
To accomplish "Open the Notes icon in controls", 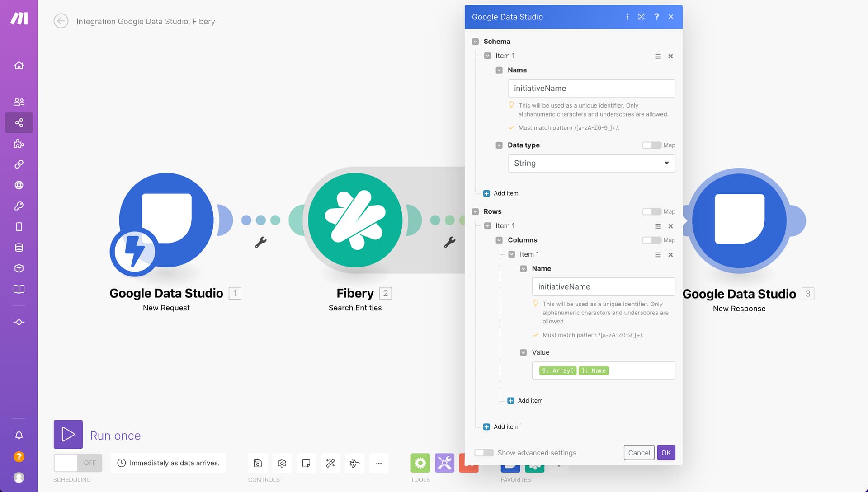I will coord(306,463).
